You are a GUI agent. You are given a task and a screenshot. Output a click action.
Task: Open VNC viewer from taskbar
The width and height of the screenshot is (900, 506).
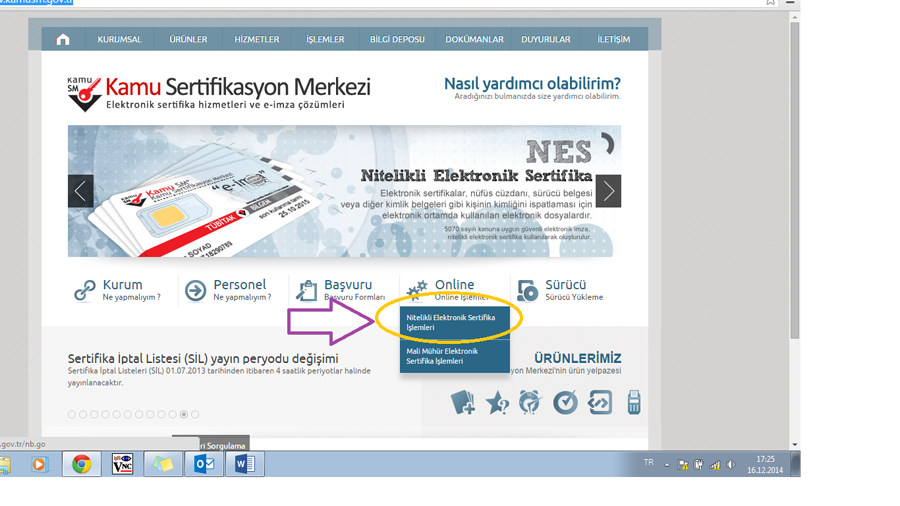(x=122, y=464)
